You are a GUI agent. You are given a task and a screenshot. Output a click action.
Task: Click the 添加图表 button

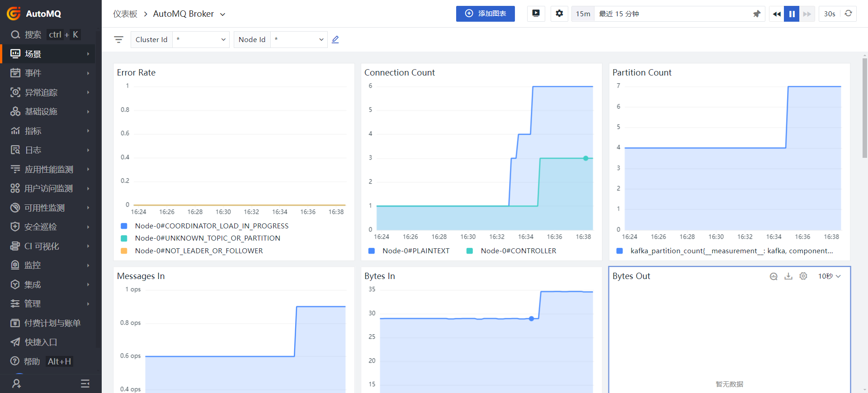pos(485,14)
